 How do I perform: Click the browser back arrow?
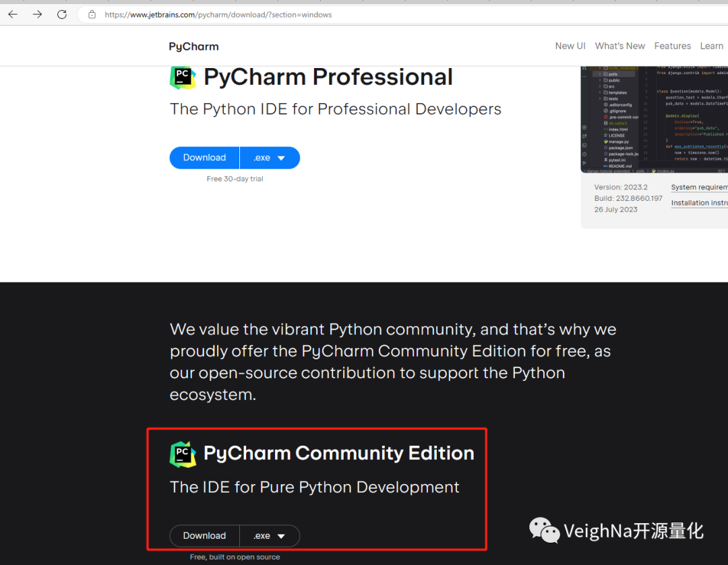(13, 14)
